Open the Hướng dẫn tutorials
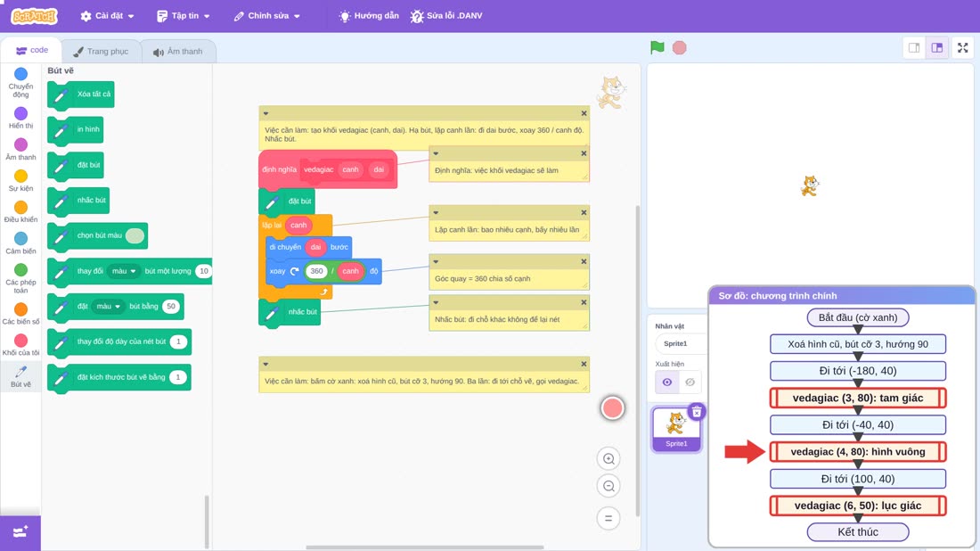The image size is (980, 551). point(369,16)
